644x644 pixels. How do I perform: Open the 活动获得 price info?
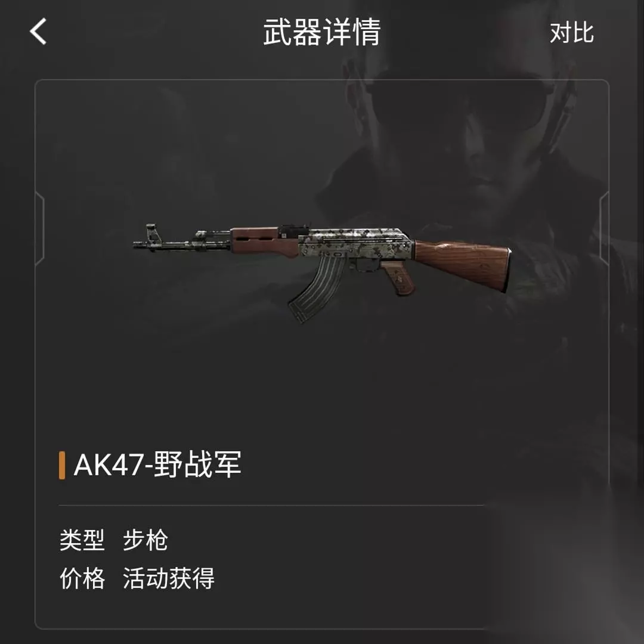tap(168, 578)
